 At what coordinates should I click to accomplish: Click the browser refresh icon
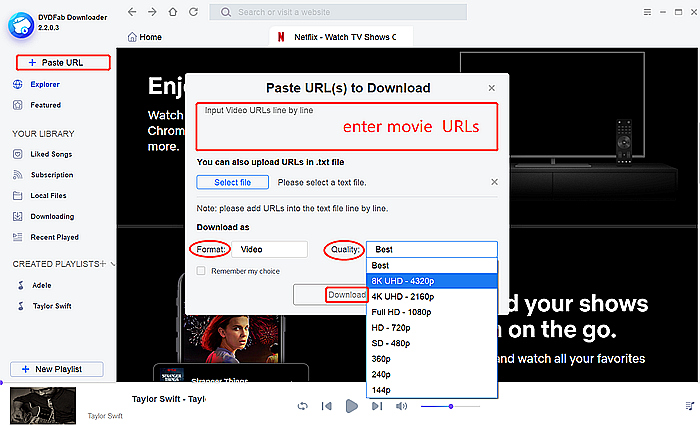[198, 13]
